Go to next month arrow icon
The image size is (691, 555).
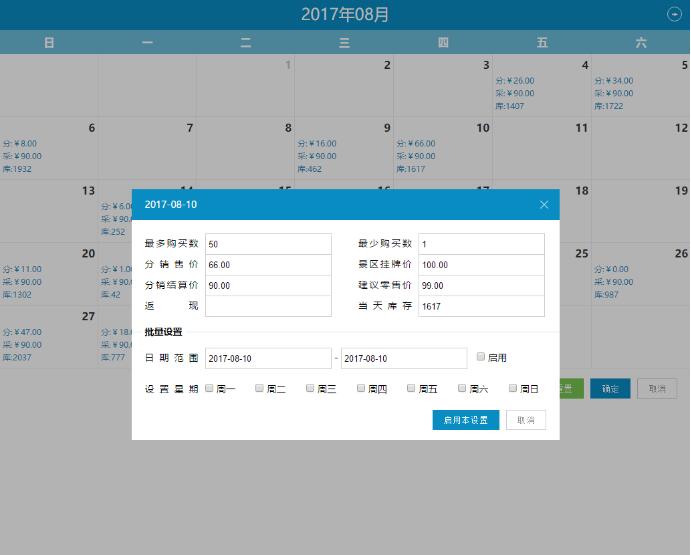[x=674, y=14]
